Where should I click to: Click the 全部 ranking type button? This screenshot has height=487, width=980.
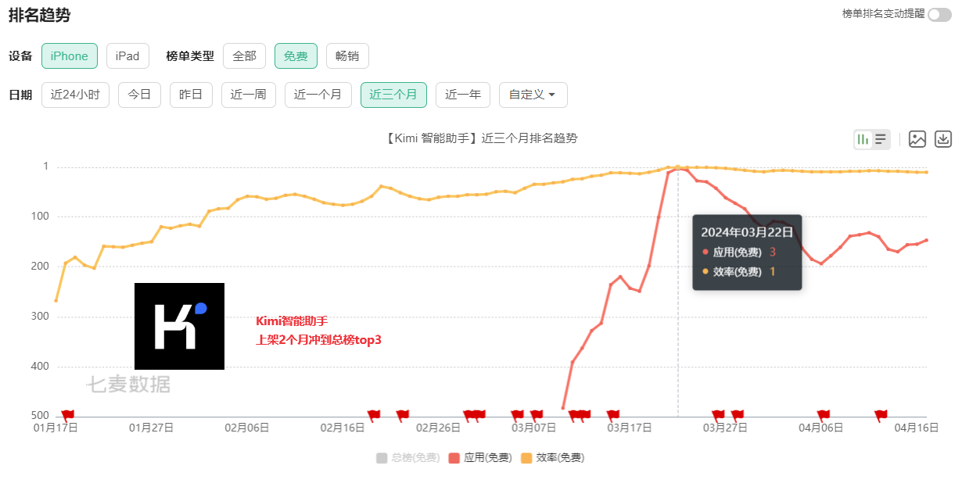click(x=244, y=56)
